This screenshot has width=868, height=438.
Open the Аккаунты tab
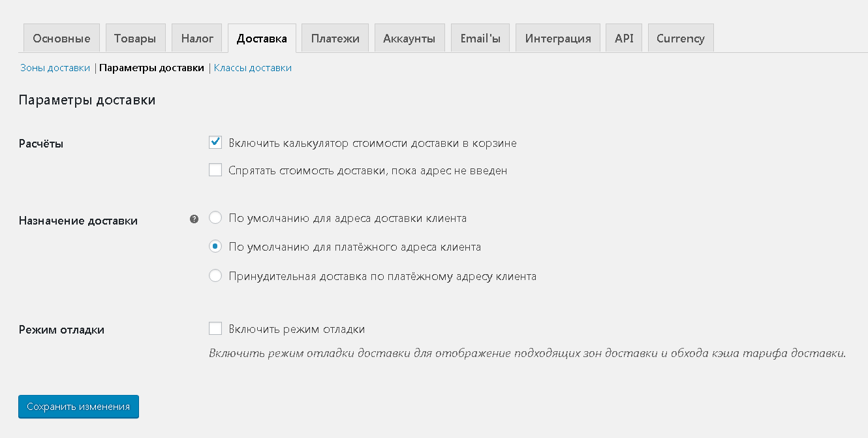pyautogui.click(x=409, y=38)
